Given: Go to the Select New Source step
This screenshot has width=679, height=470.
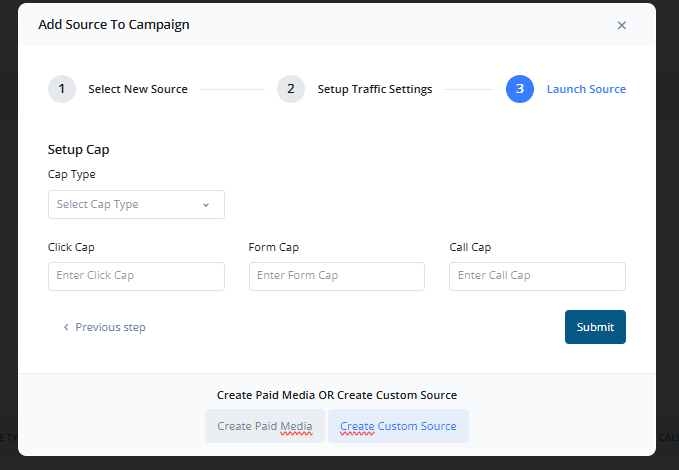Looking at the screenshot, I should pyautogui.click(x=138, y=89).
